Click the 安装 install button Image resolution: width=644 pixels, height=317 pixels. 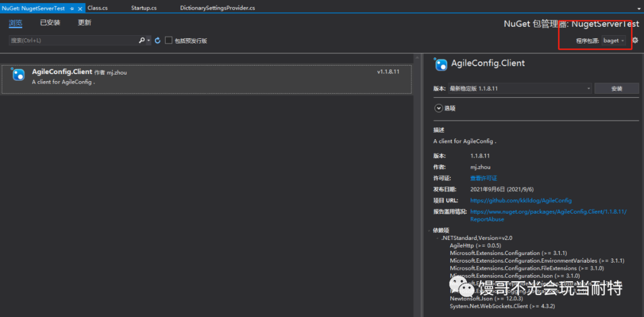coord(617,88)
